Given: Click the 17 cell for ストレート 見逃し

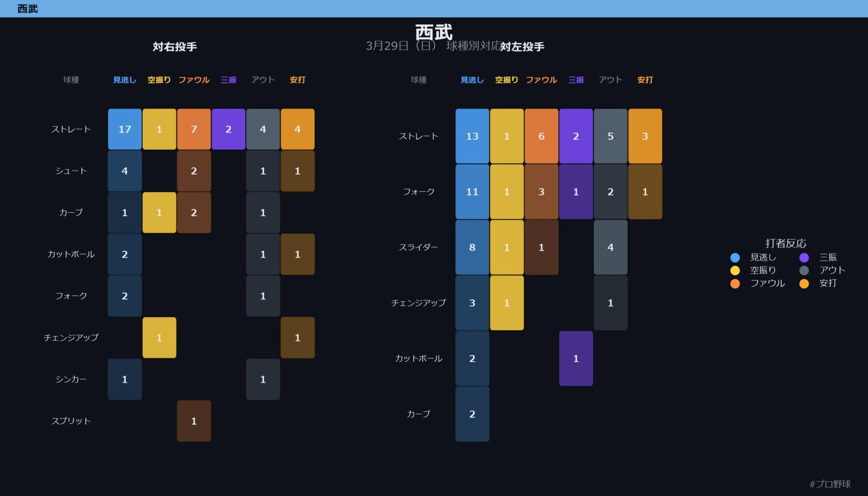Looking at the screenshot, I should pyautogui.click(x=125, y=129).
